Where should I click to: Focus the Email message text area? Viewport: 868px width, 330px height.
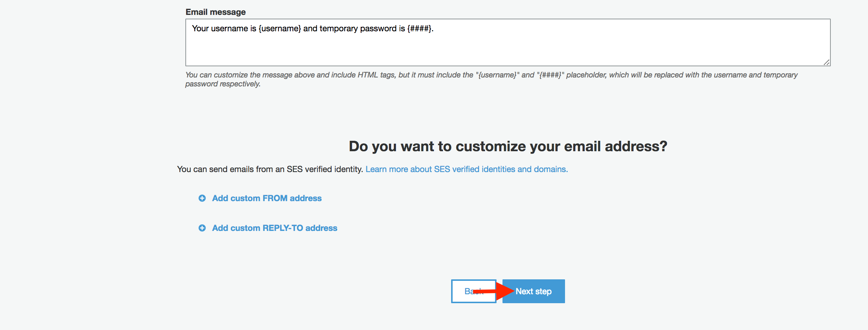(508, 42)
